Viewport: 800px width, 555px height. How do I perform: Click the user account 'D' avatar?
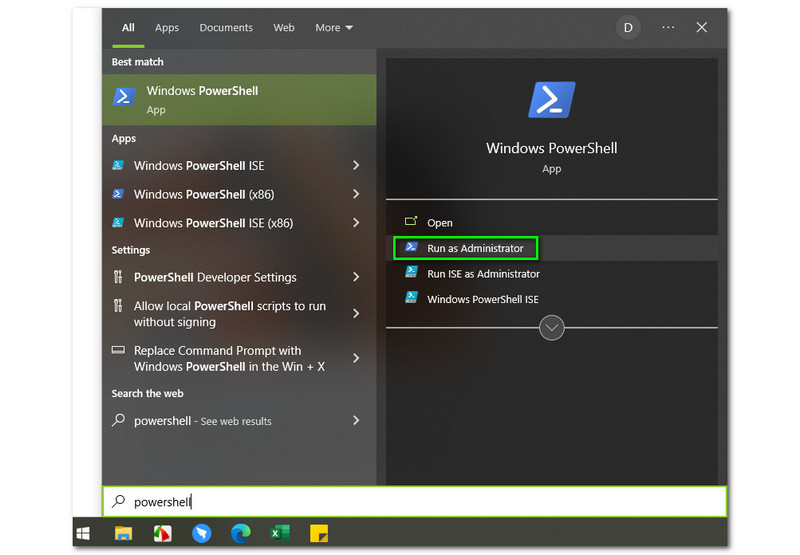[x=628, y=28]
